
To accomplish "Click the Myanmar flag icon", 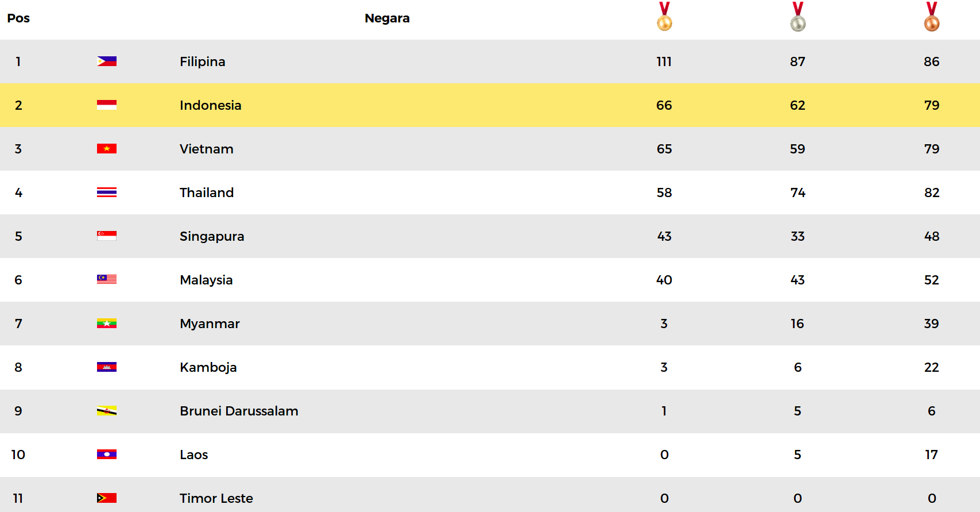I will (107, 324).
